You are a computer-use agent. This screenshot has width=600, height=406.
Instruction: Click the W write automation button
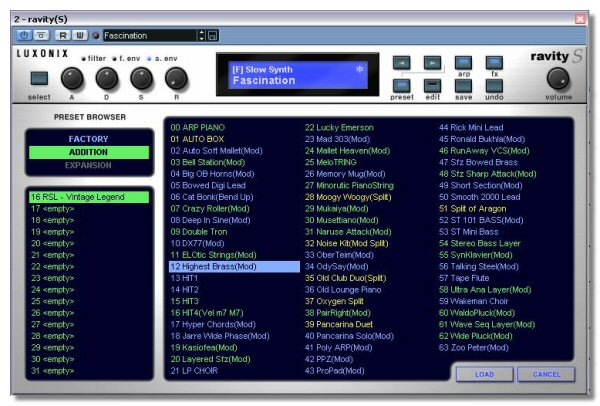pyautogui.click(x=80, y=36)
